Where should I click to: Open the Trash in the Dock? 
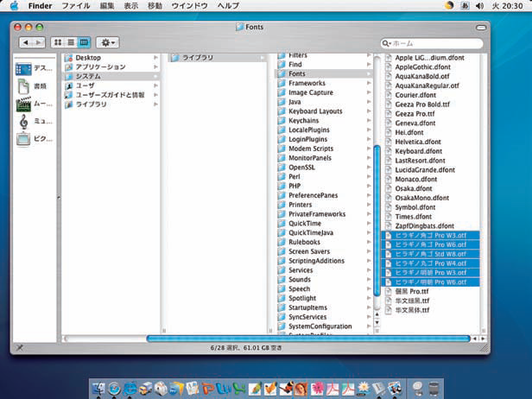click(434, 389)
